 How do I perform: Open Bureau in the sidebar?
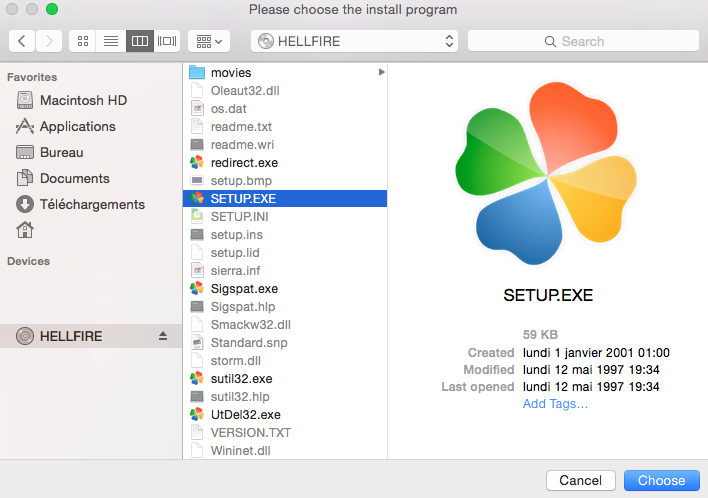[90, 153]
